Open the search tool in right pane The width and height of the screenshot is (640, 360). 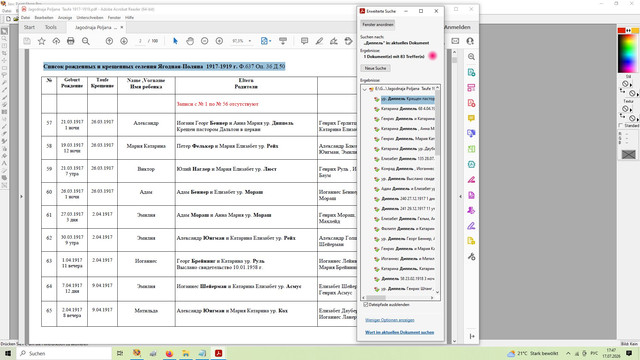point(471,57)
